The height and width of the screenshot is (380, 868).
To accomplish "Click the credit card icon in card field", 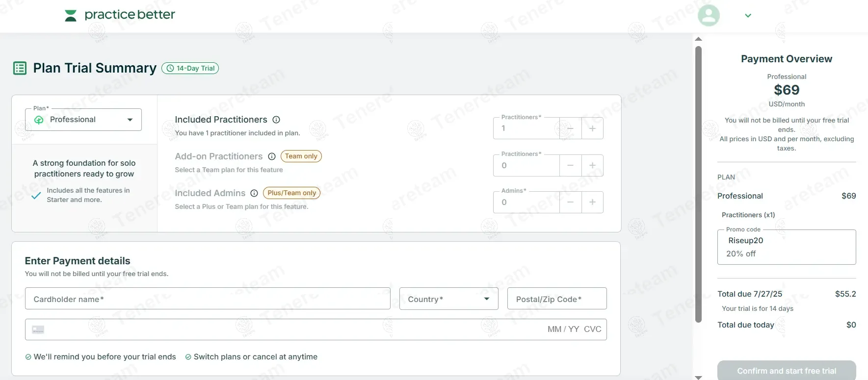I will (x=38, y=329).
